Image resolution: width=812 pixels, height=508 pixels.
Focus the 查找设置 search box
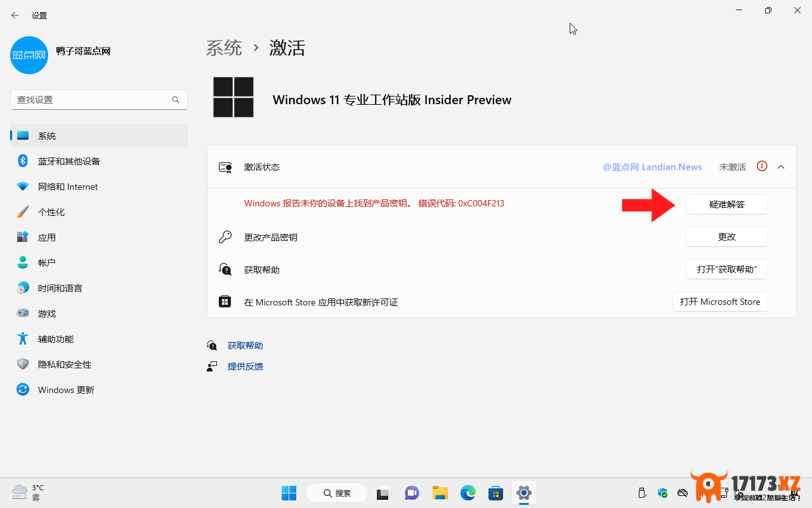coord(99,100)
